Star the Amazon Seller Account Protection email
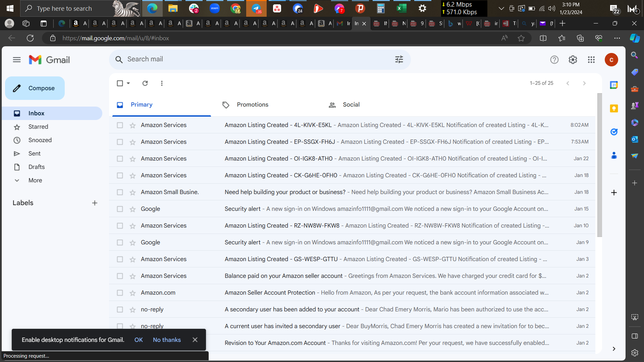The width and height of the screenshot is (644, 362). (x=132, y=293)
